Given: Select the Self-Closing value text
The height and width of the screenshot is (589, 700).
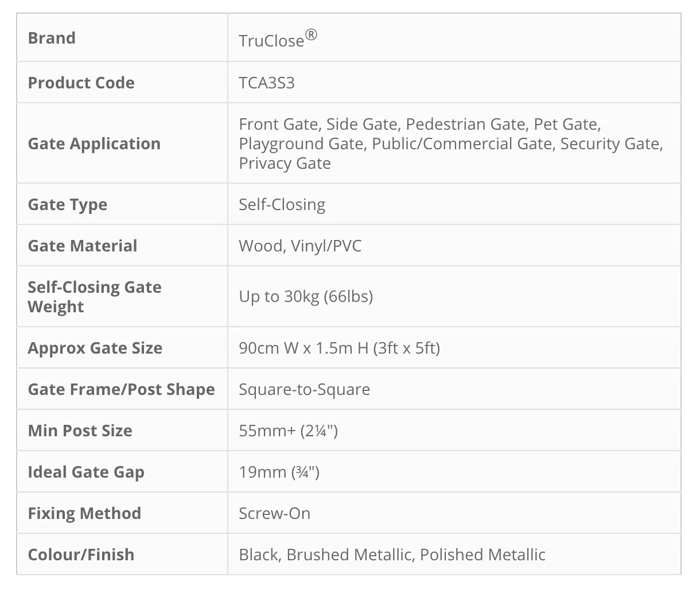Looking at the screenshot, I should pos(282,204).
